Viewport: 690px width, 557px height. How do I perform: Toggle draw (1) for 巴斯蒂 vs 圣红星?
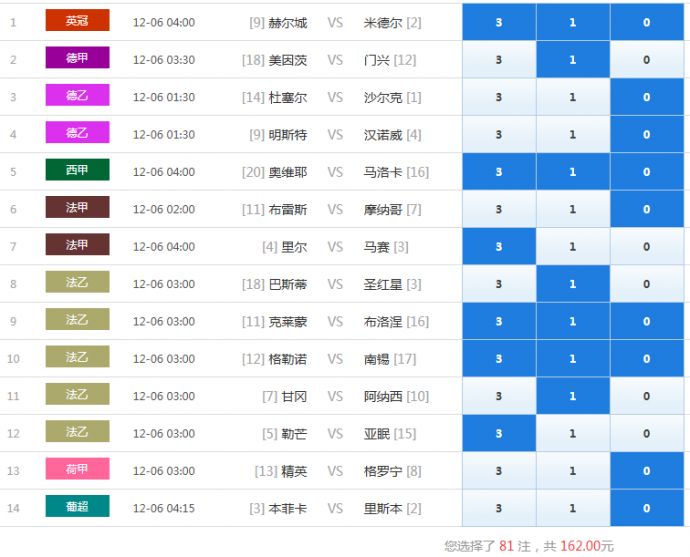[x=572, y=284]
